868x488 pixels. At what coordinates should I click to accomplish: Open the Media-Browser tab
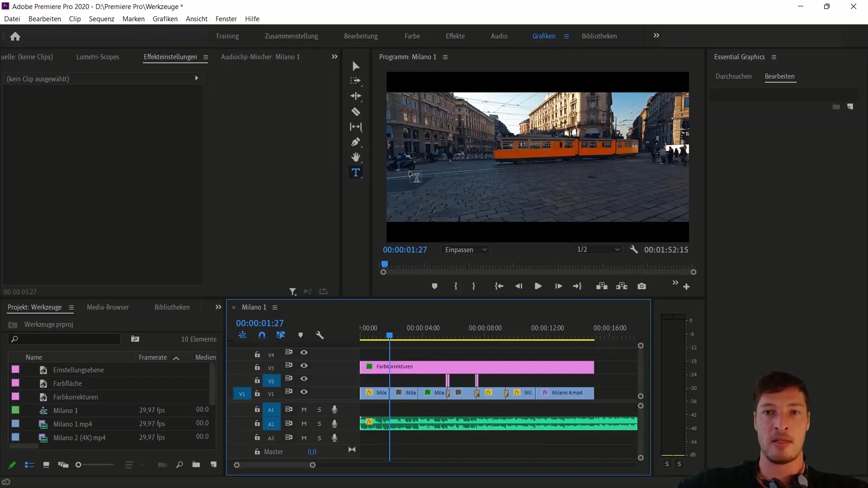[x=108, y=307]
